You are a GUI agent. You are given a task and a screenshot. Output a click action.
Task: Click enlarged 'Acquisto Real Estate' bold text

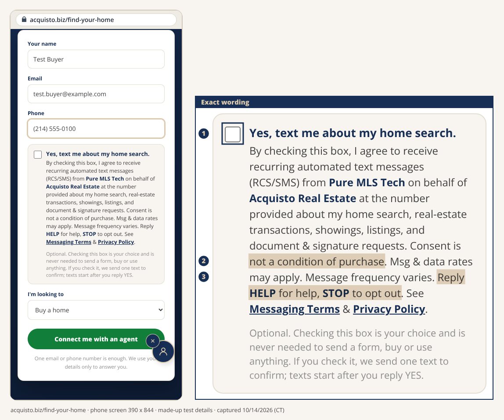[303, 199]
